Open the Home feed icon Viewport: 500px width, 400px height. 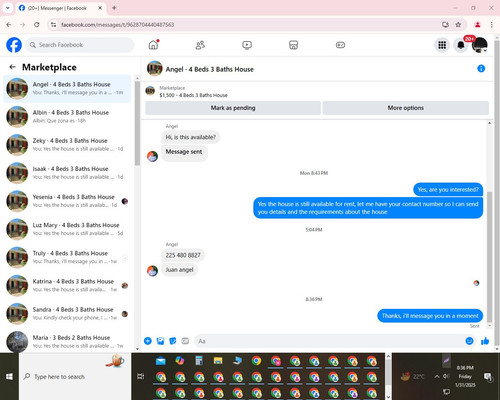tap(153, 45)
